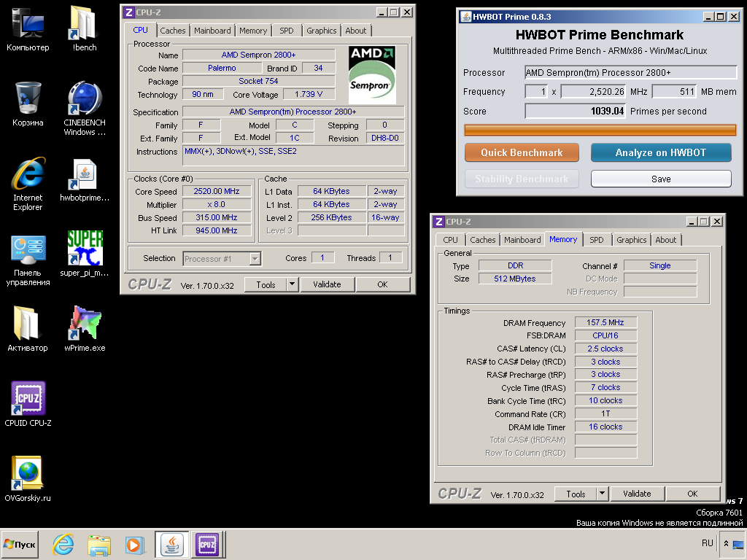The height and width of the screenshot is (560, 747).
Task: Open OVGorskiy.ru desktop shortcut
Action: 28,479
